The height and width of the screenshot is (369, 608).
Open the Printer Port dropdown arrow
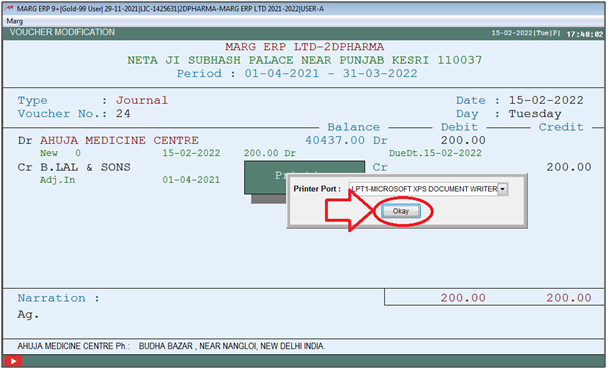(503, 189)
